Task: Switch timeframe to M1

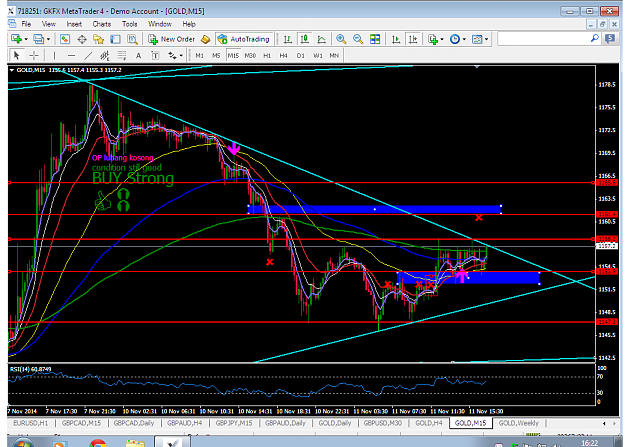Action: pyautogui.click(x=199, y=55)
